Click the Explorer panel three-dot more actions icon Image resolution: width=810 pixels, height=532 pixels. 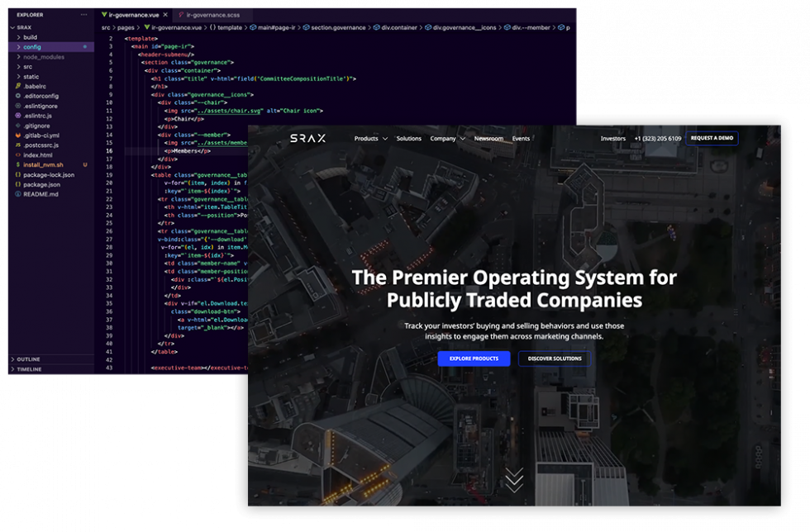click(83, 15)
